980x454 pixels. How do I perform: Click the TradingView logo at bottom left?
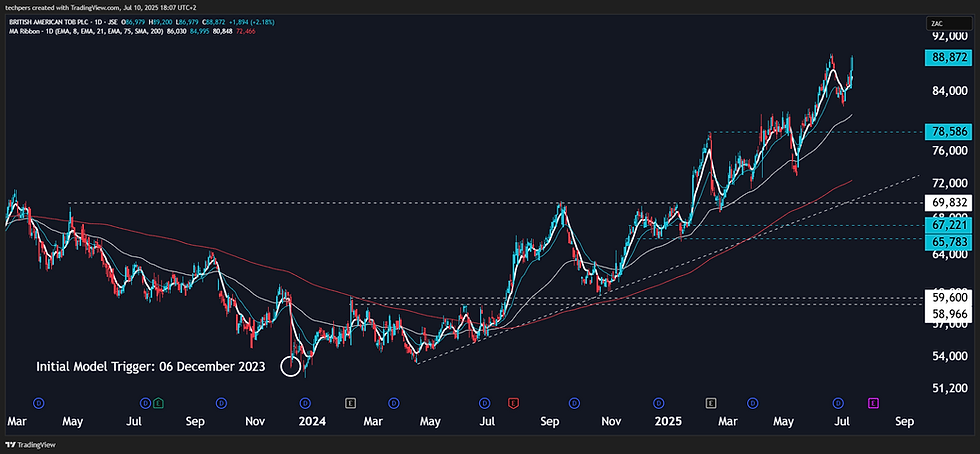29,445
